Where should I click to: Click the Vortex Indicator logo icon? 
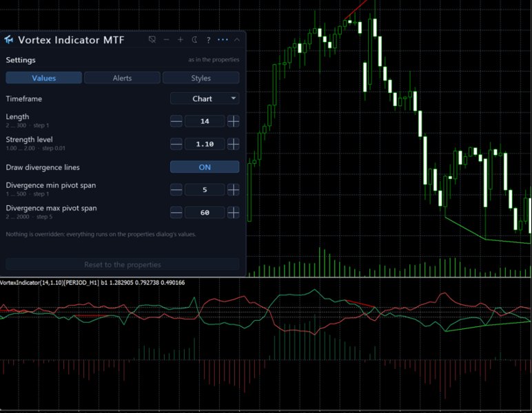pyautogui.click(x=9, y=40)
